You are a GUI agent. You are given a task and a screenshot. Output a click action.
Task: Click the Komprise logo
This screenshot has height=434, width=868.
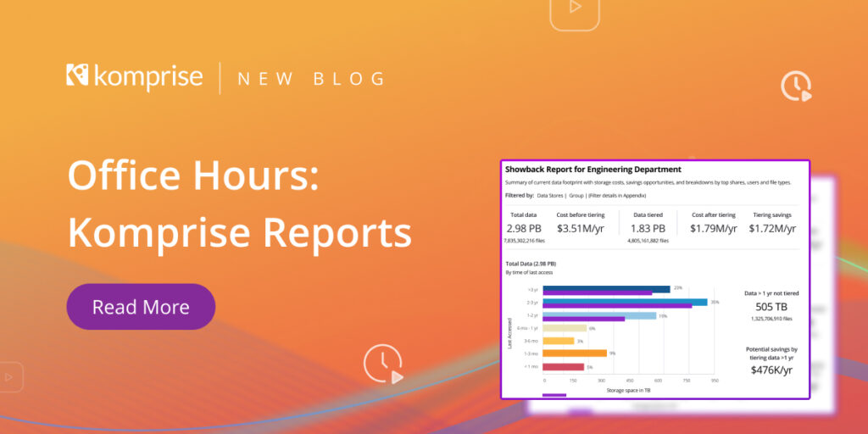(x=135, y=76)
